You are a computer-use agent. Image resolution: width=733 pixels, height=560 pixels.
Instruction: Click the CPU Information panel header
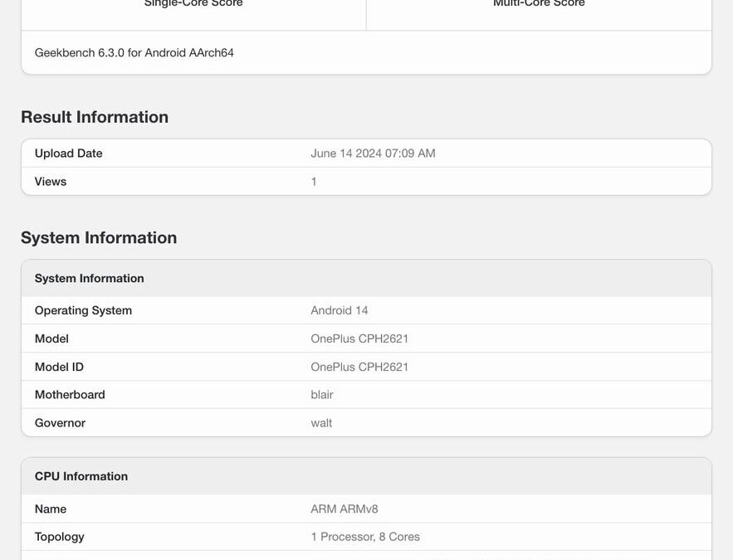pos(81,476)
